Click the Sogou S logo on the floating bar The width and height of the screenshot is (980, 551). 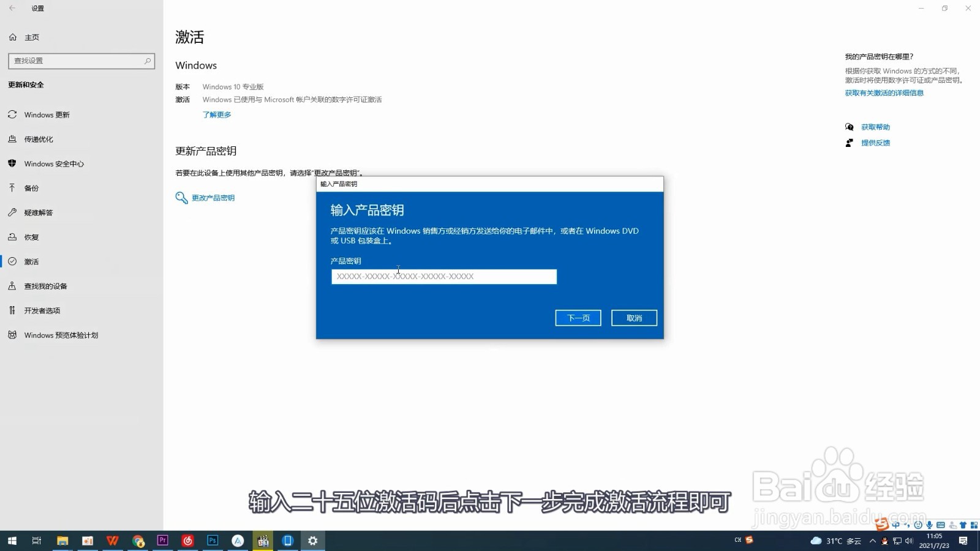[881, 524]
